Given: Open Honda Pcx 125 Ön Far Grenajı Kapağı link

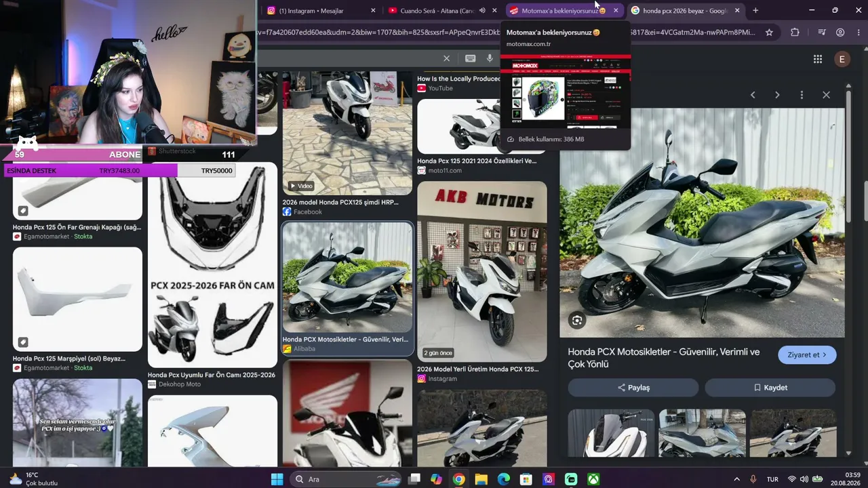Looking at the screenshot, I should tap(77, 227).
